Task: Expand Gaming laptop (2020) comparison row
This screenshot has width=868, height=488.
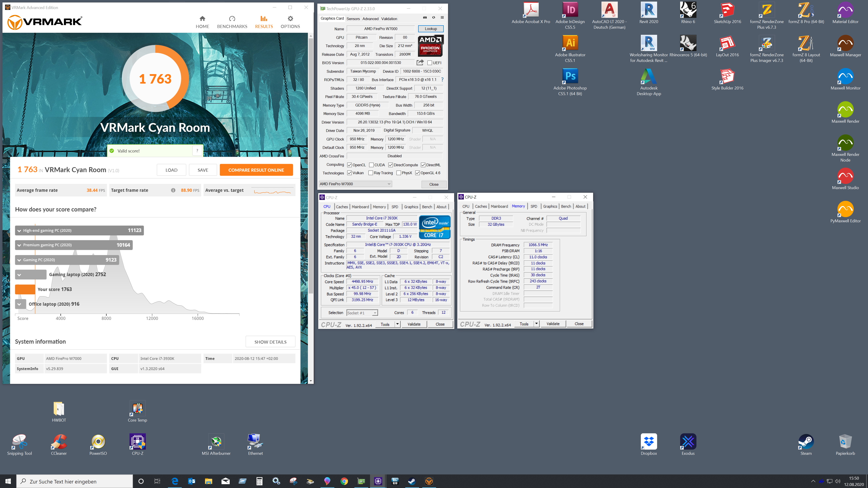Action: [19, 275]
